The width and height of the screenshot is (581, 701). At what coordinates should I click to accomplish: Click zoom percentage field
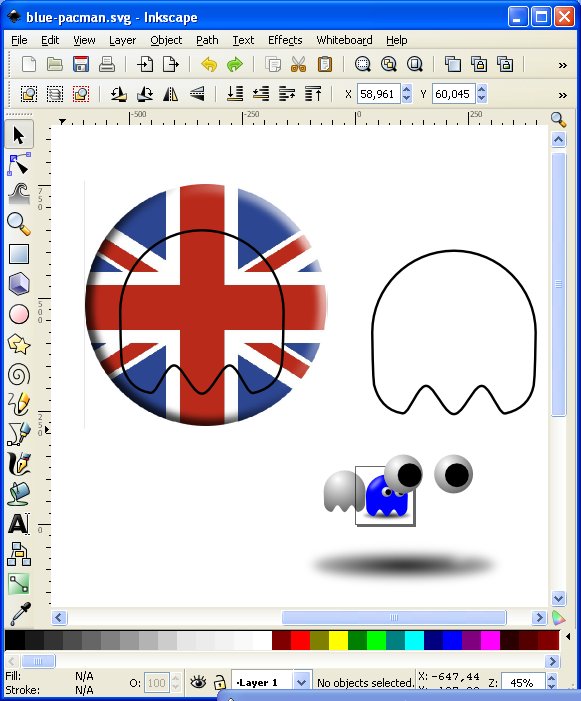point(523,683)
